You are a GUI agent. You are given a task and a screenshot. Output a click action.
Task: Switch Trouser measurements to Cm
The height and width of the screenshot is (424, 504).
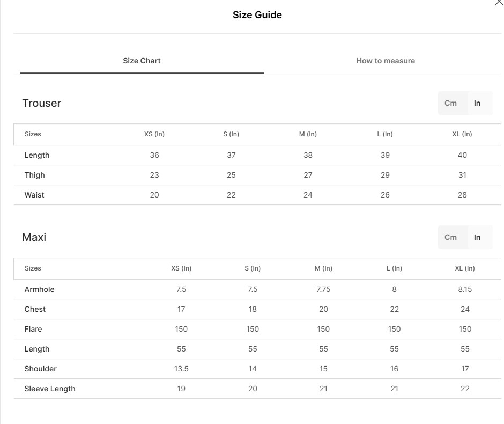[450, 103]
